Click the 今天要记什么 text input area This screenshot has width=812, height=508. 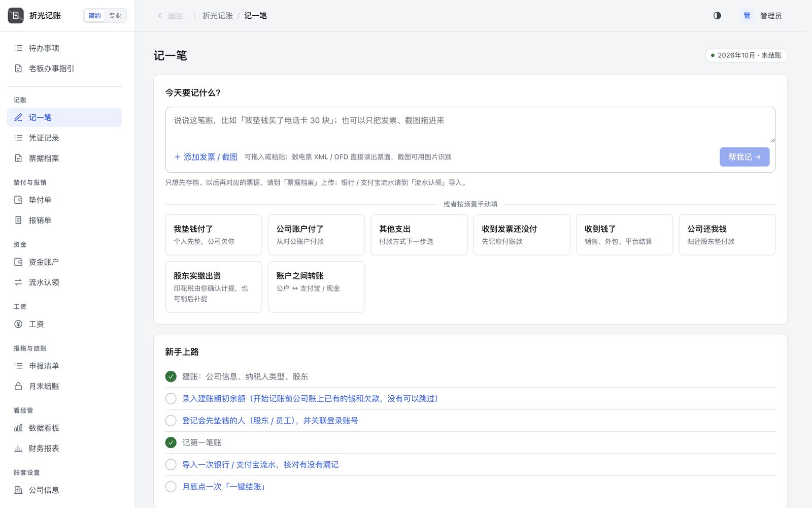pos(470,125)
